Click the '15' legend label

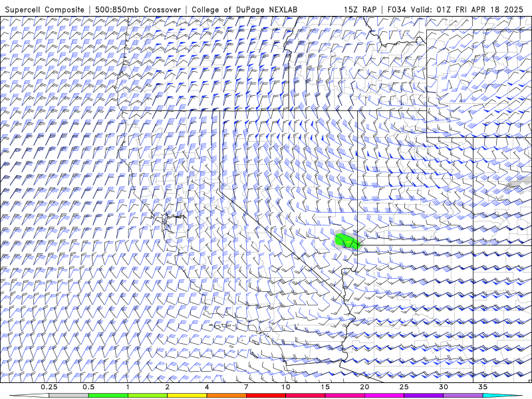coord(325,387)
